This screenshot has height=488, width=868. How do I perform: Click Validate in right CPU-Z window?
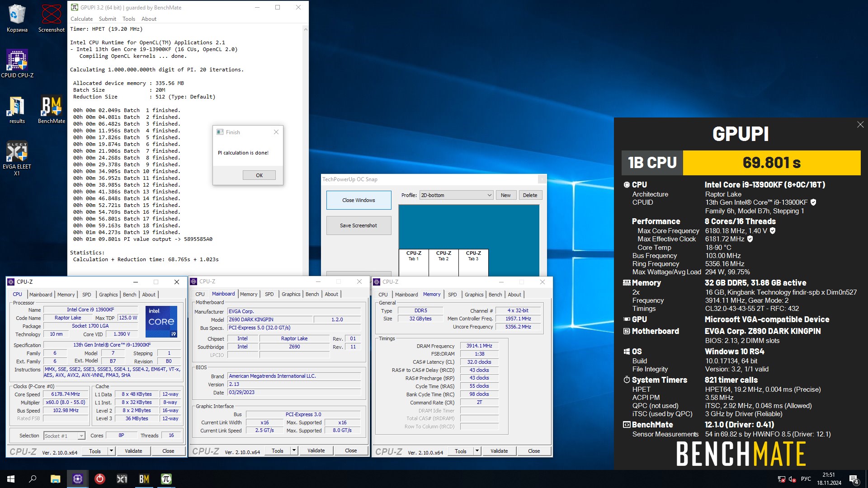pyautogui.click(x=499, y=450)
